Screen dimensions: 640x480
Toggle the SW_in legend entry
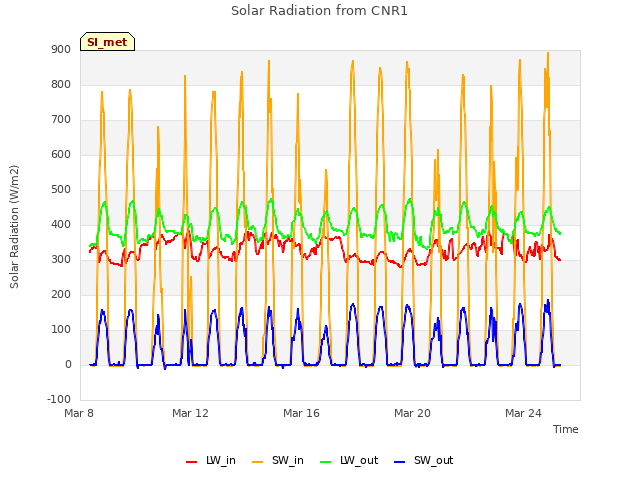click(x=278, y=460)
